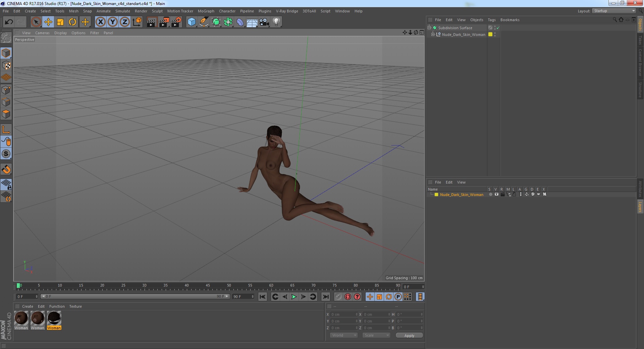Toggle Y axis lock
The height and width of the screenshot is (349, 644).
(113, 22)
